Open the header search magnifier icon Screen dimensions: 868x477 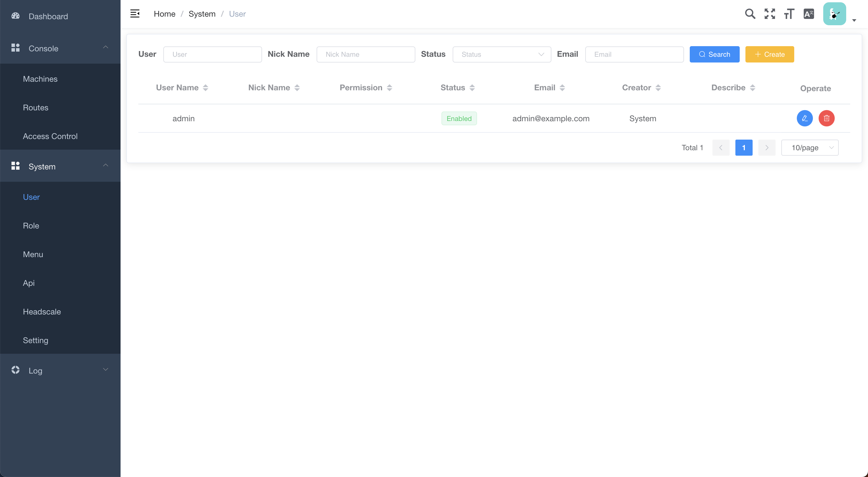tap(750, 14)
